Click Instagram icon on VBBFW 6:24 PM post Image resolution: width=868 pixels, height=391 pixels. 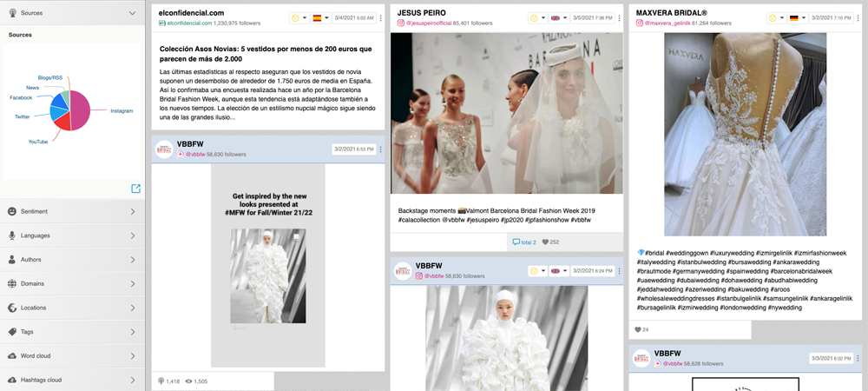(419, 275)
